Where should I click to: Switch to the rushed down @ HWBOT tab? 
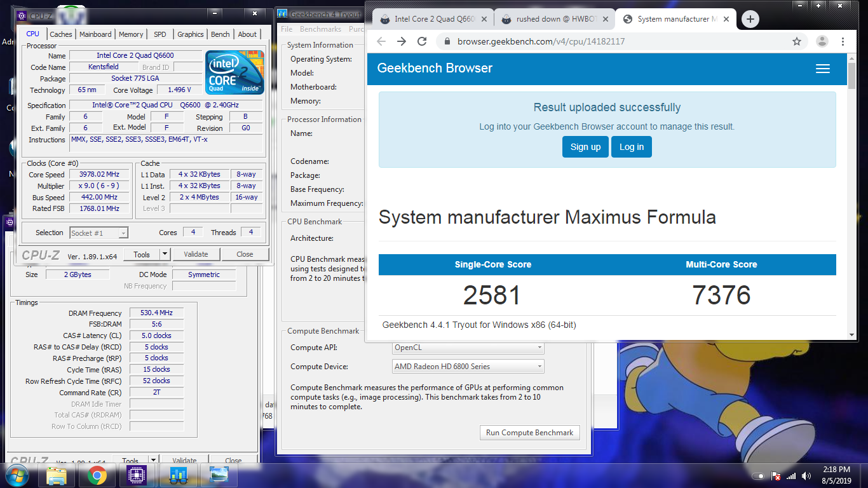(x=552, y=19)
